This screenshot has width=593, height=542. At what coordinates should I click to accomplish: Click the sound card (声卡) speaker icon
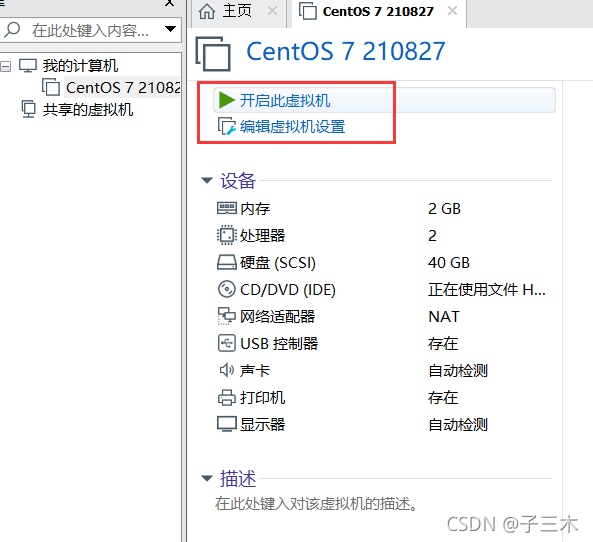(227, 370)
